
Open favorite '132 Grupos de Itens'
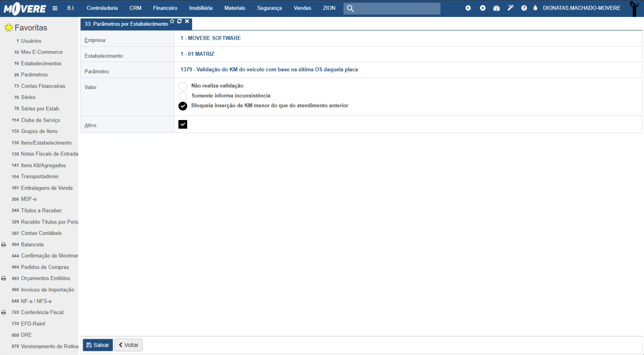[35, 131]
